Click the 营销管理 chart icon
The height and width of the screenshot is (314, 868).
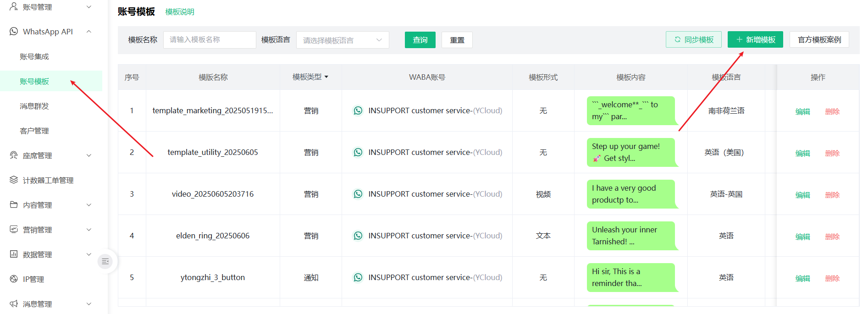(x=14, y=230)
